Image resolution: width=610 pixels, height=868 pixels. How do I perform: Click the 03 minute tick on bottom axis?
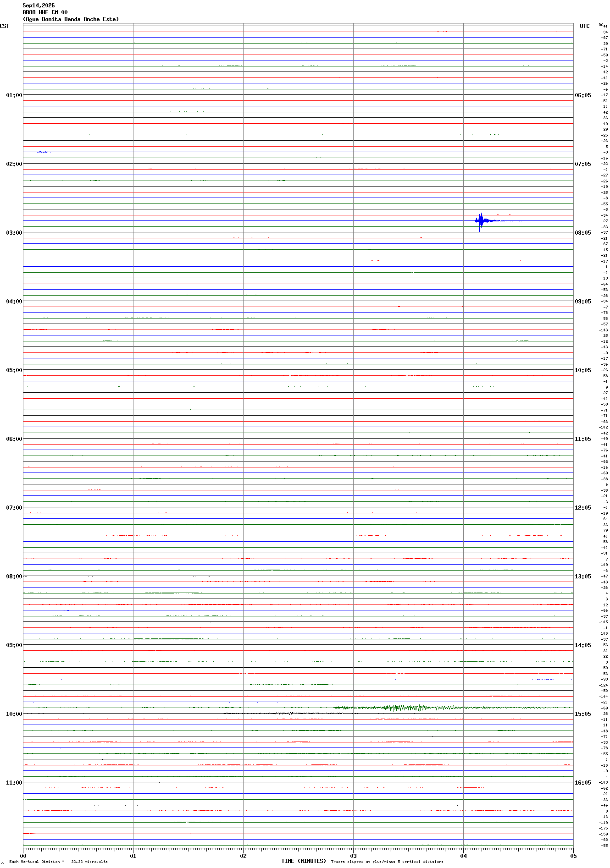(353, 856)
